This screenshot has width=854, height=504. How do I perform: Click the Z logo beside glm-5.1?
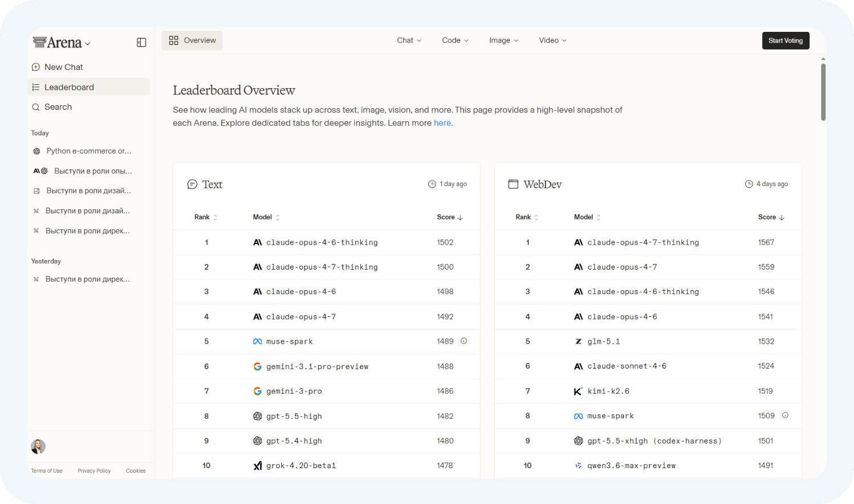[578, 341]
